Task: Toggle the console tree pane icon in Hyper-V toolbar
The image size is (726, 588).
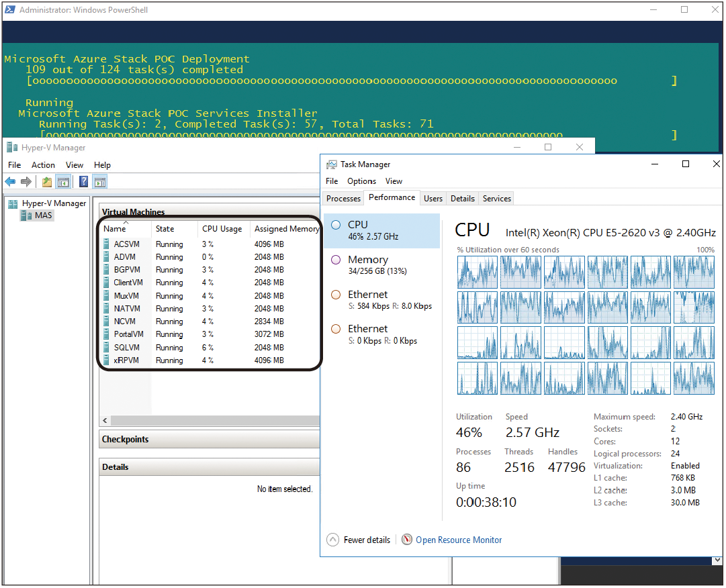Action: coord(63,182)
